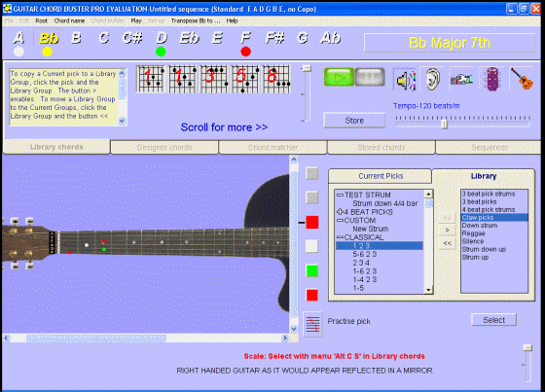Open the Help menu

tap(233, 20)
